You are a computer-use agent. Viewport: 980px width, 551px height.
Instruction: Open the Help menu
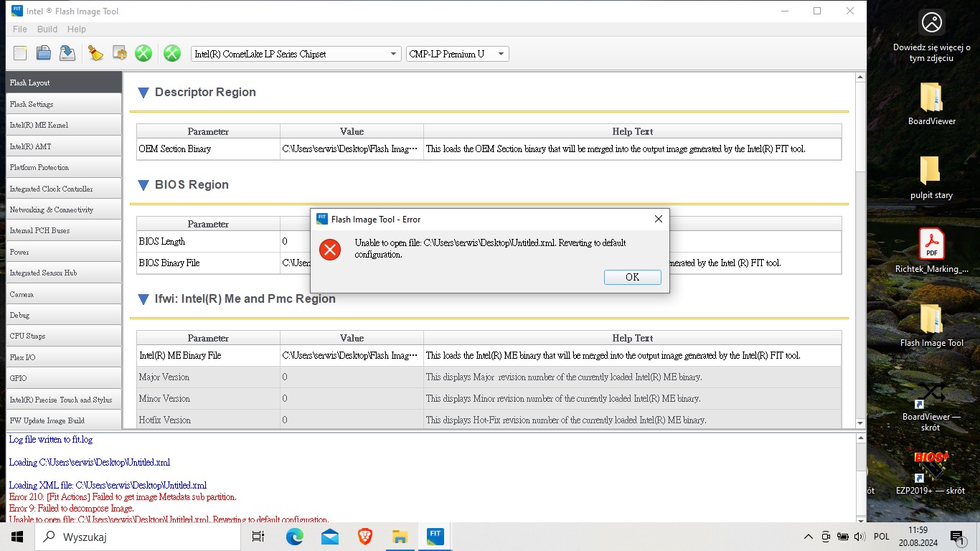pyautogui.click(x=77, y=29)
